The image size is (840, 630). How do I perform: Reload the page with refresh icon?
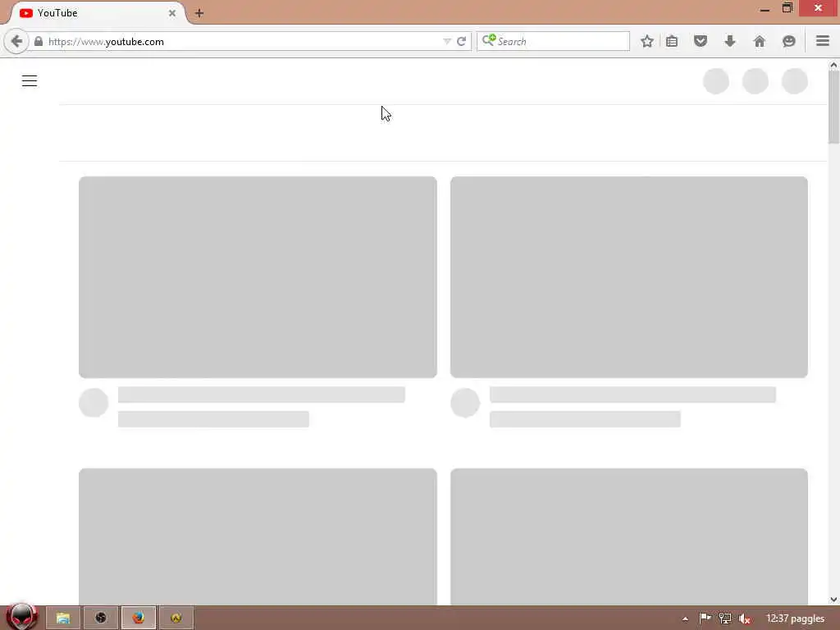click(461, 41)
